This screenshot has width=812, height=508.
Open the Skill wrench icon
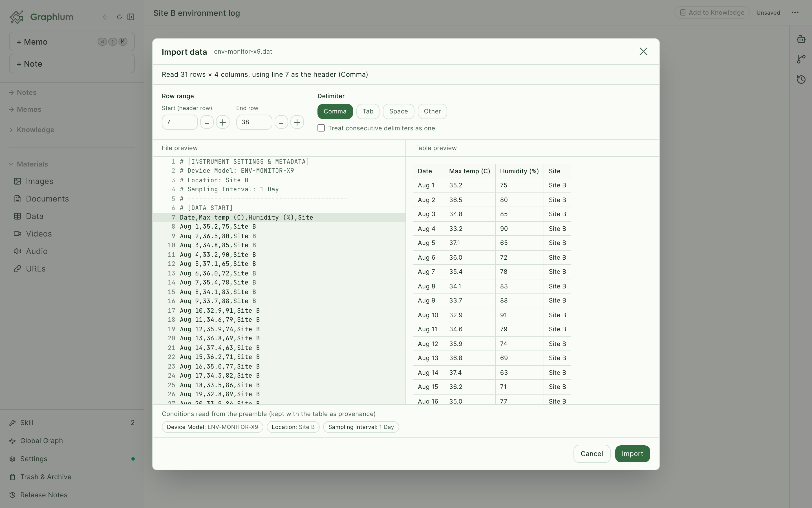tap(12, 423)
